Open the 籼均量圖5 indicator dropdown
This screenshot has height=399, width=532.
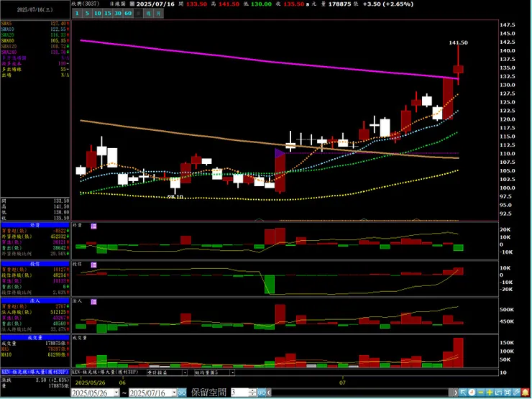pos(232,372)
